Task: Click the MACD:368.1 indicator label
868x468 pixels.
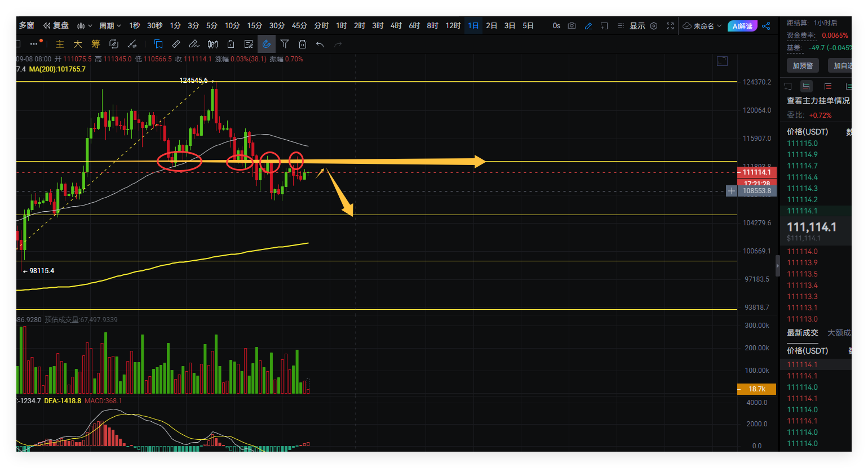Action: click(103, 401)
